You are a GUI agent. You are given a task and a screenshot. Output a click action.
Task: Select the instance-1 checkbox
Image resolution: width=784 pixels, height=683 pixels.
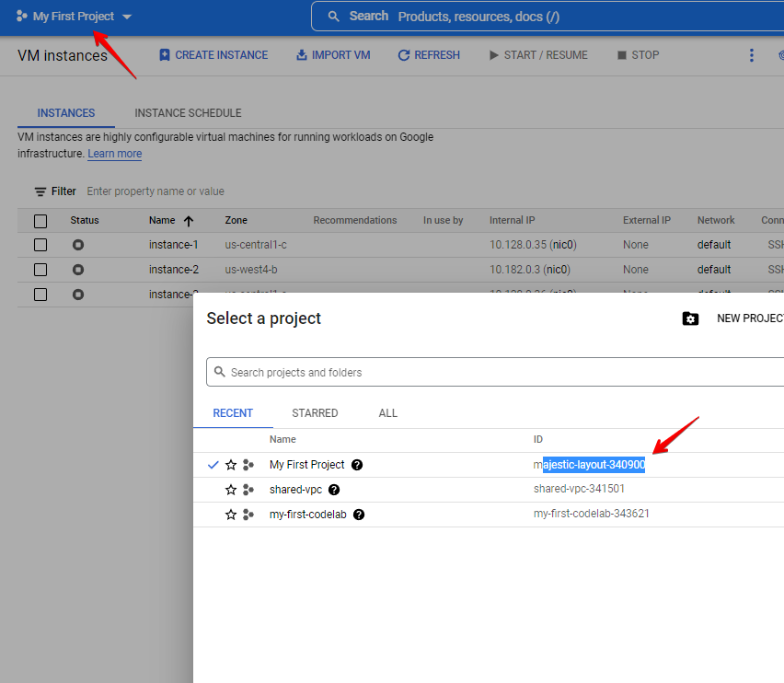tap(40, 245)
